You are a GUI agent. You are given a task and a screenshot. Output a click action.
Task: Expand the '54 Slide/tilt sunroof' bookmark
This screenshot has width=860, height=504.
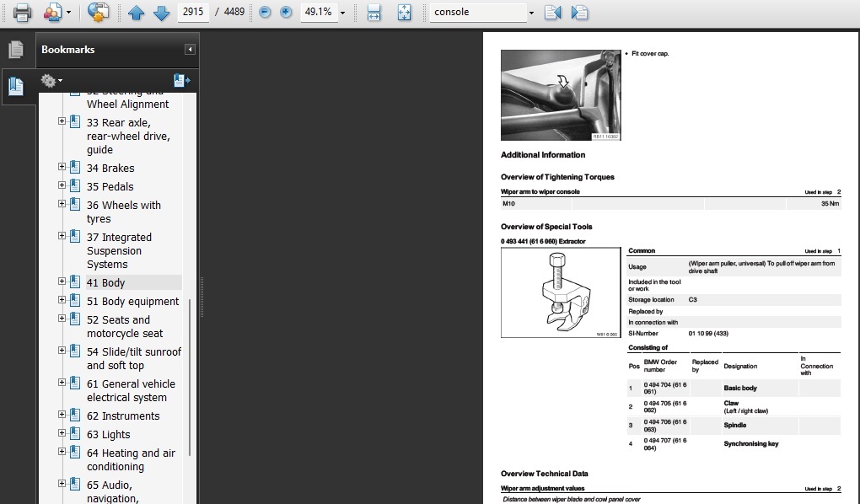point(62,351)
